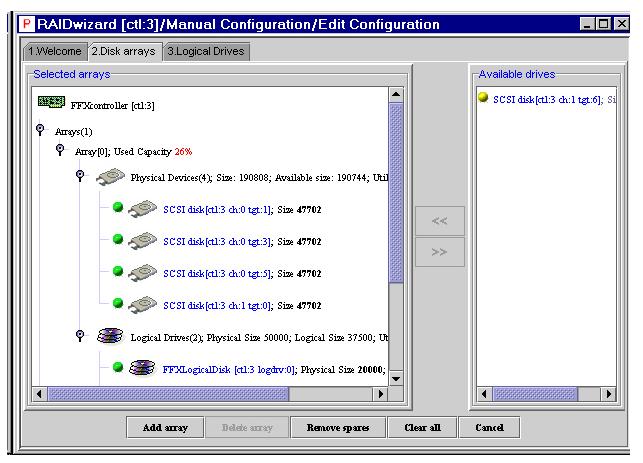
Task: Click green status dot for disk tgt:1
Action: click(118, 207)
